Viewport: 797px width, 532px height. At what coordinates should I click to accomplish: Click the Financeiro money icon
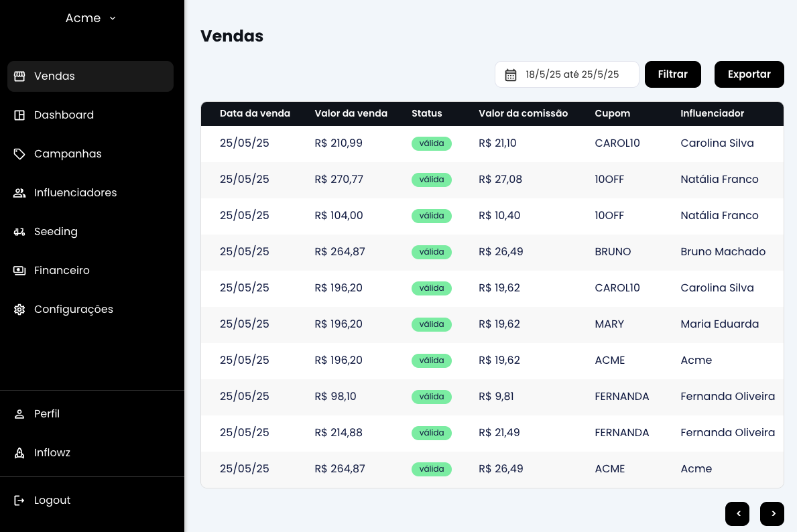[x=19, y=271]
